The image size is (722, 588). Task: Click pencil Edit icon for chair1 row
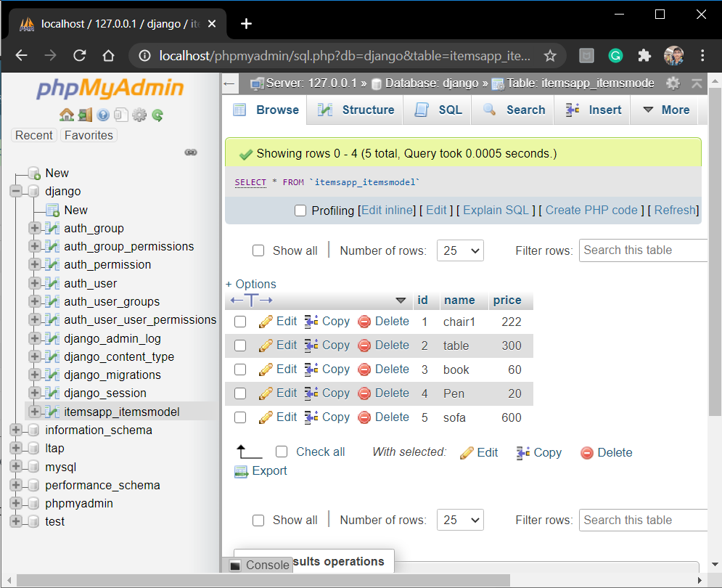(x=266, y=322)
